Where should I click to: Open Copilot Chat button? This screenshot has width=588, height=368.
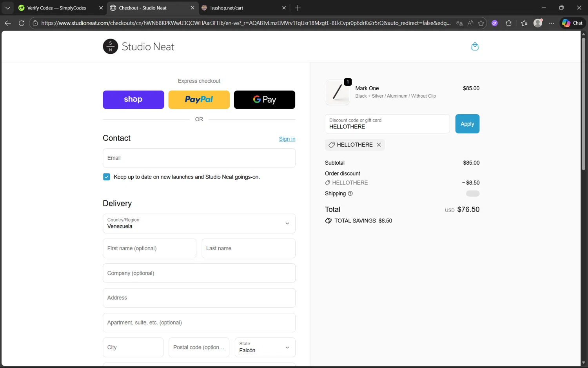coord(573,23)
